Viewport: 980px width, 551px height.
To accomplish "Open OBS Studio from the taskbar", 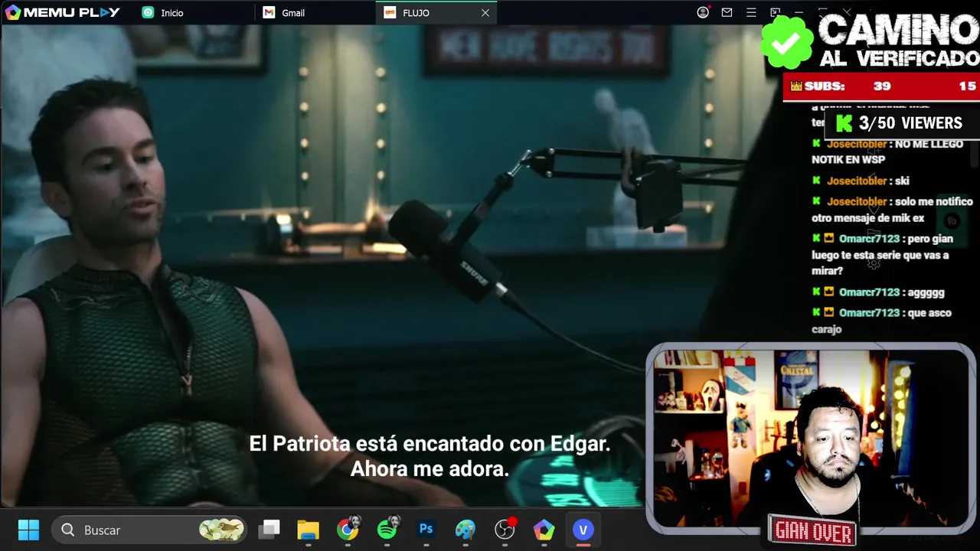I will (505, 530).
